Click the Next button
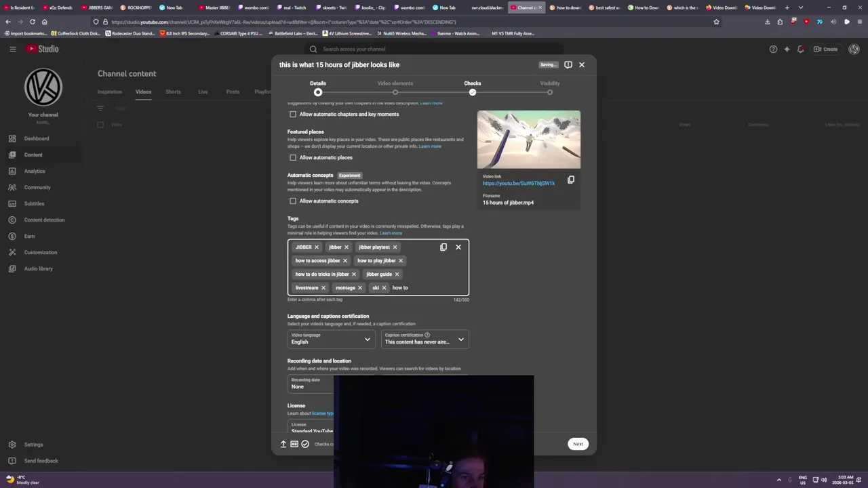 578,444
